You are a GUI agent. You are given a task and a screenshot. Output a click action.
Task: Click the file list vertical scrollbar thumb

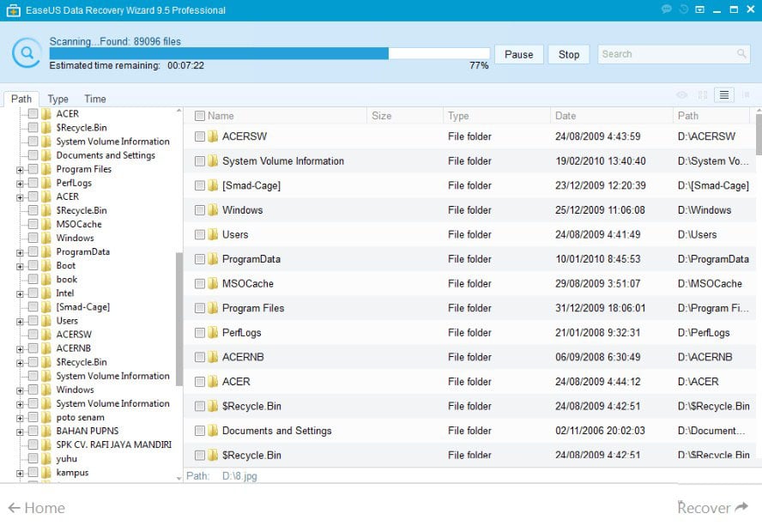tap(759, 134)
